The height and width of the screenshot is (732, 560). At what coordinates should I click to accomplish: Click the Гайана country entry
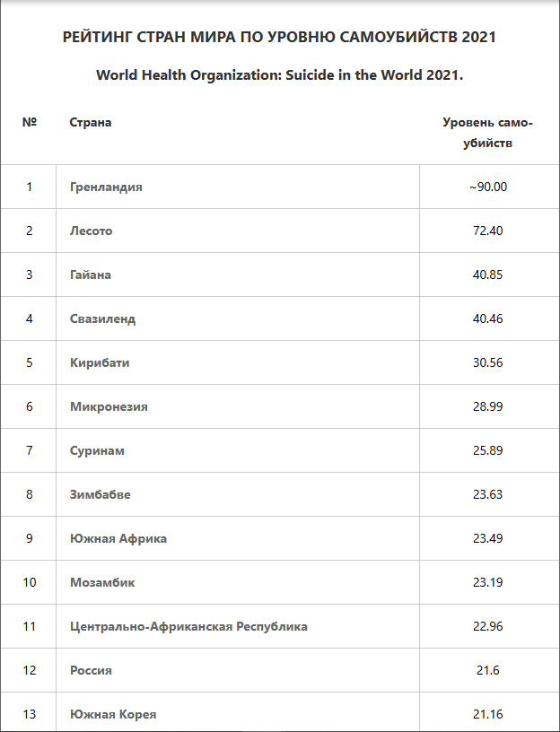pyautogui.click(x=91, y=274)
